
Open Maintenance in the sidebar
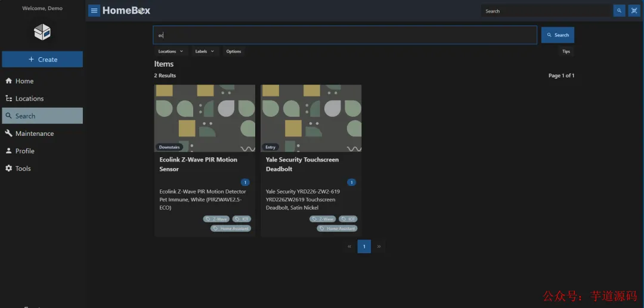click(42, 133)
